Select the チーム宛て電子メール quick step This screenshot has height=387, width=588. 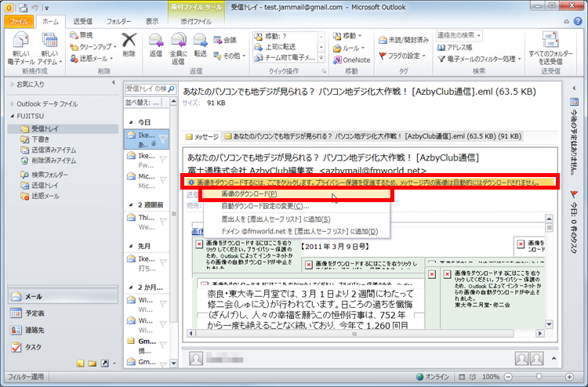click(285, 58)
